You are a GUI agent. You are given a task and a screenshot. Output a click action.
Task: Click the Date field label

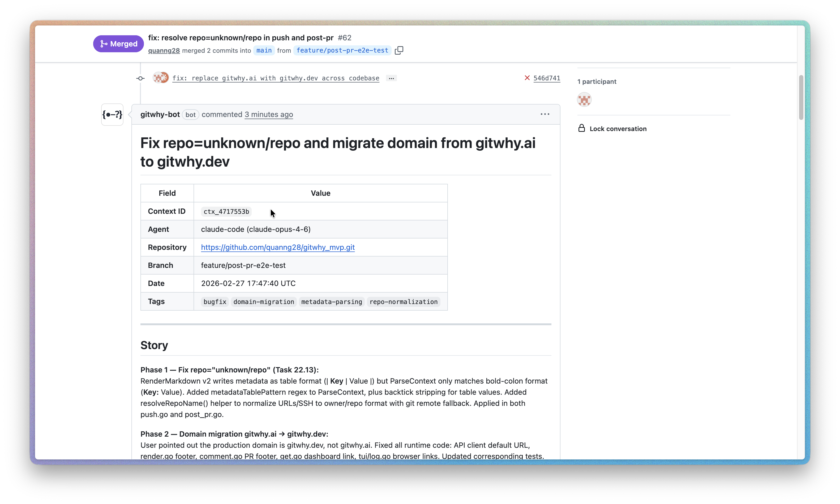pos(156,283)
